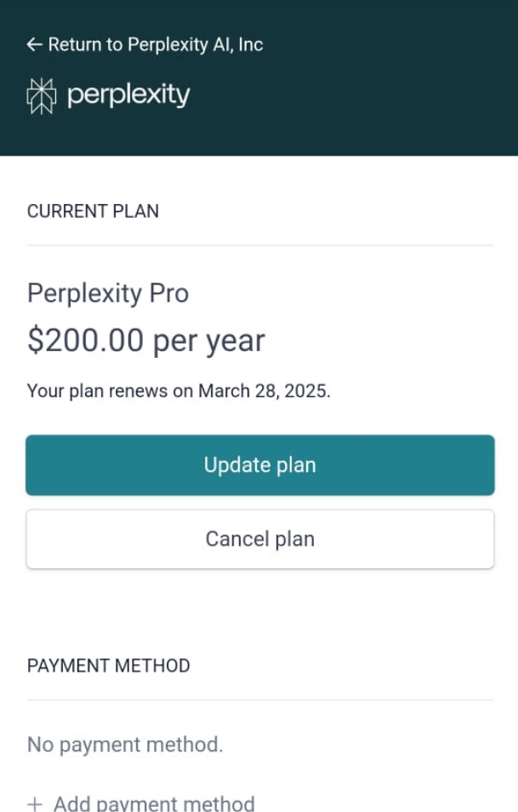Viewport: 518px width, 812px height.
Task: Click the divider line under PAYMENT METHOD
Action: click(259, 700)
